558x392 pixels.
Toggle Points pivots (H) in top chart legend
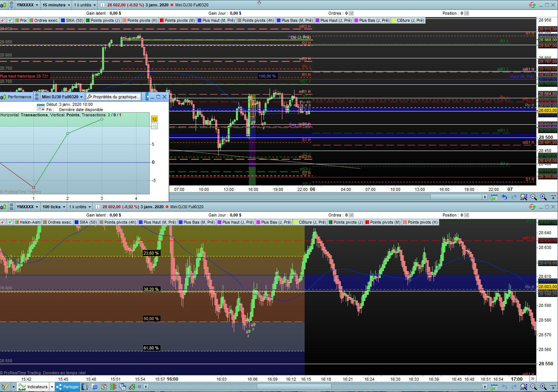(140, 20)
